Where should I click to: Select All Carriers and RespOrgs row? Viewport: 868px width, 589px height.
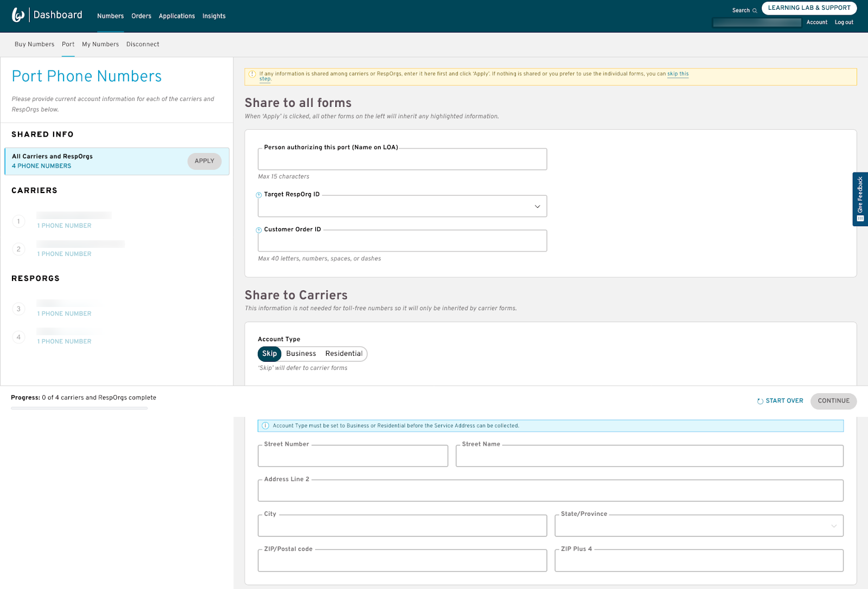tap(117, 162)
